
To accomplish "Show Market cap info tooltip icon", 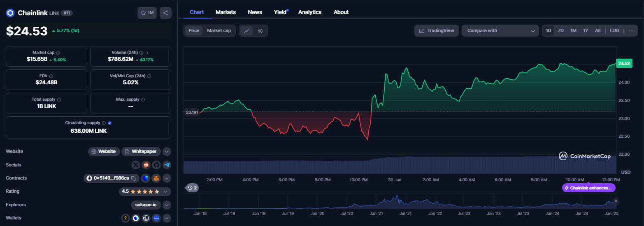I will pyautogui.click(x=58, y=53).
